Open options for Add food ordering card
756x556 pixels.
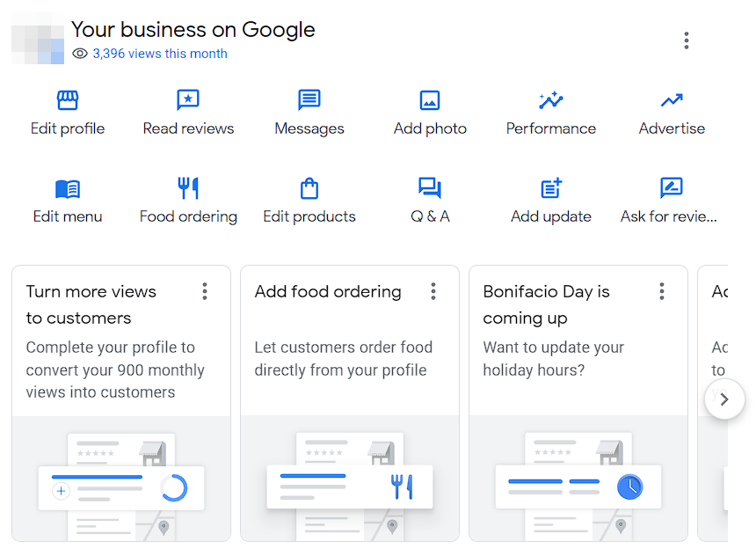pos(433,291)
